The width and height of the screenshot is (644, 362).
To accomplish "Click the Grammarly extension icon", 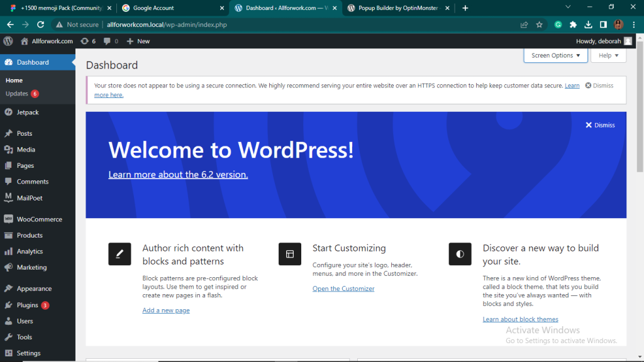I will (x=558, y=25).
